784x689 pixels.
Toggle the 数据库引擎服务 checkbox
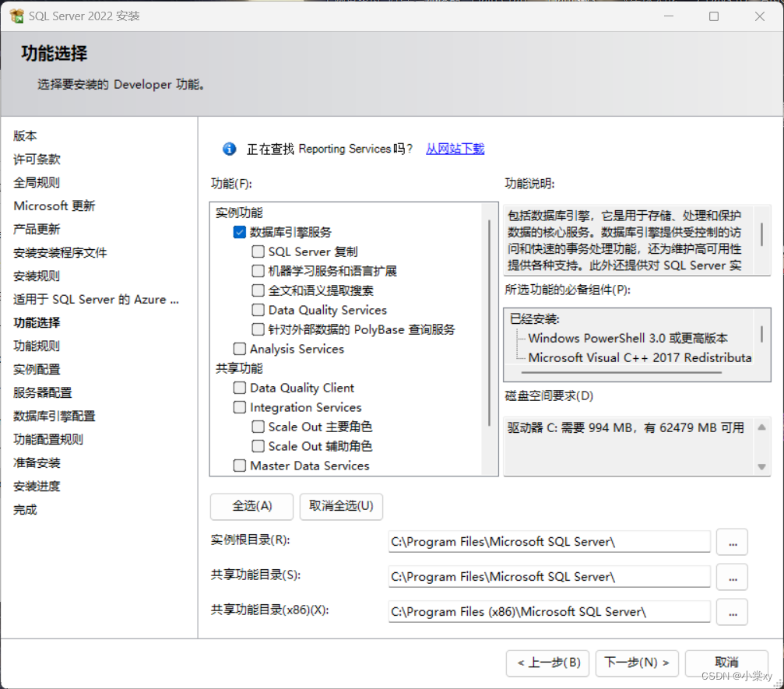point(240,232)
